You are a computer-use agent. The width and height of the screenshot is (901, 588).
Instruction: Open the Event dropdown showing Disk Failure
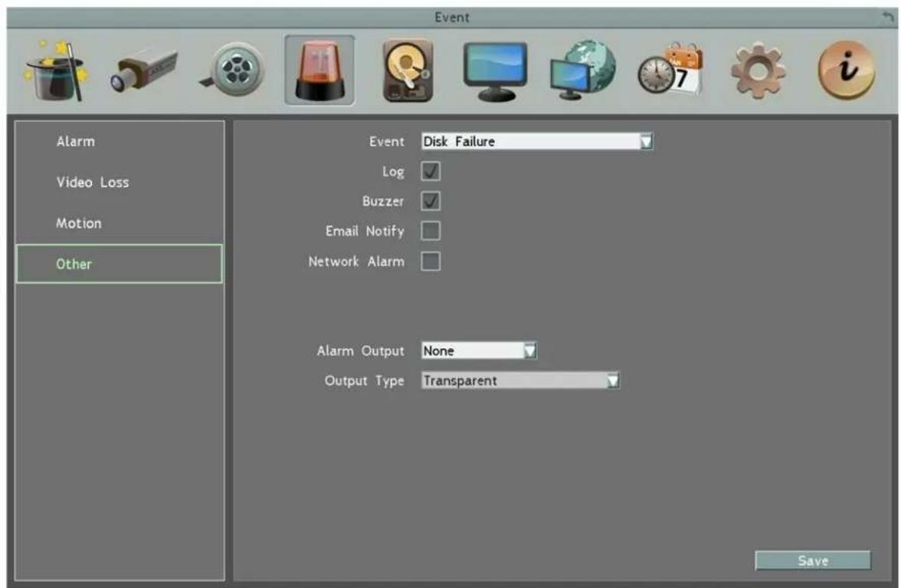pyautogui.click(x=537, y=141)
